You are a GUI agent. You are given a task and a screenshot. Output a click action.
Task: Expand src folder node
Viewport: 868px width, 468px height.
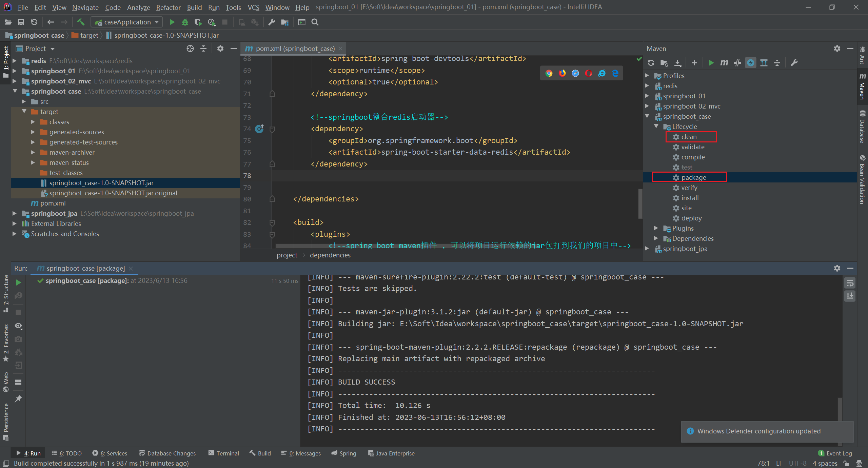point(24,101)
